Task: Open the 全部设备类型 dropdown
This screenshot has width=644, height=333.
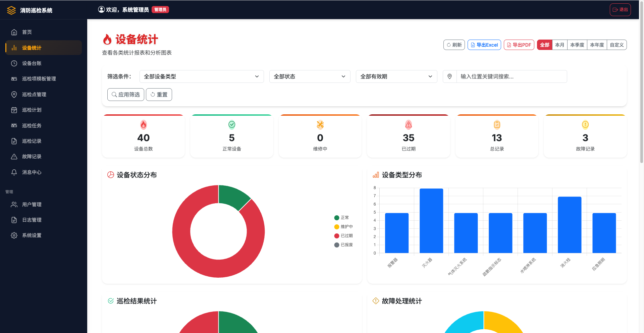Action: pyautogui.click(x=202, y=76)
